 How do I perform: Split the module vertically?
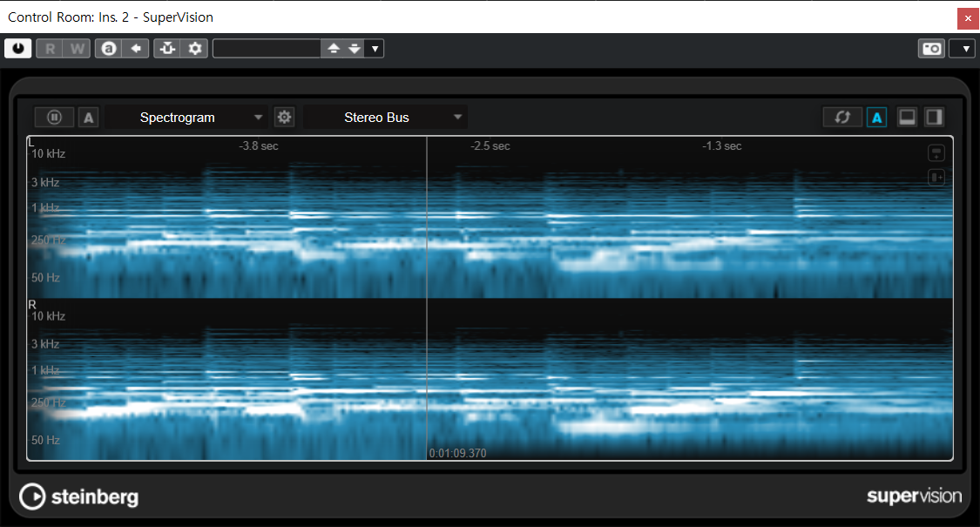coord(934,118)
